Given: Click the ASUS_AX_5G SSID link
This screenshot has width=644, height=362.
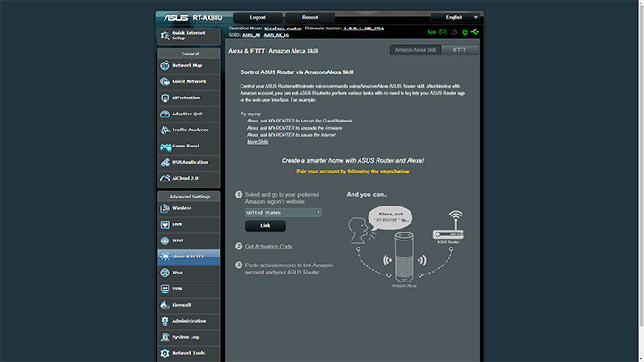Looking at the screenshot, I should click(276, 35).
